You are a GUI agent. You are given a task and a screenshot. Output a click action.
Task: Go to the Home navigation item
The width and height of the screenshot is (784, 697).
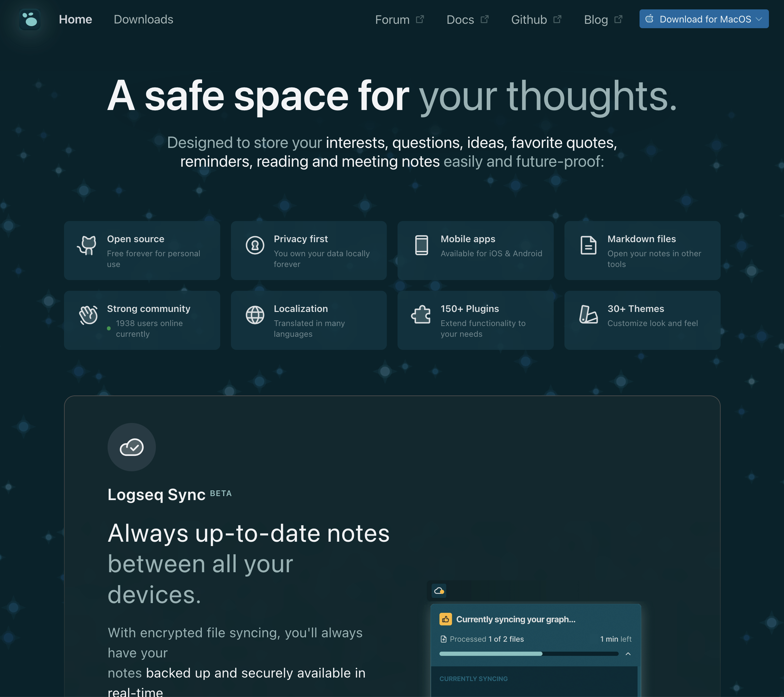75,19
